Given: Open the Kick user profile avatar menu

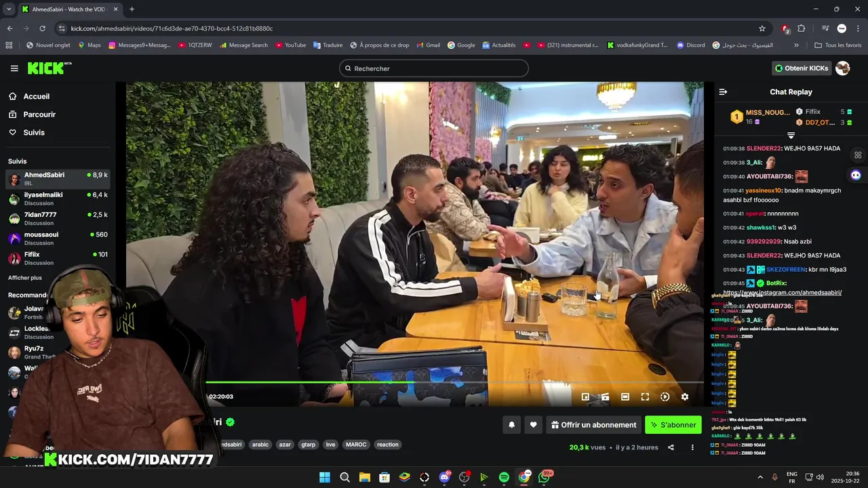Looking at the screenshot, I should pos(843,68).
